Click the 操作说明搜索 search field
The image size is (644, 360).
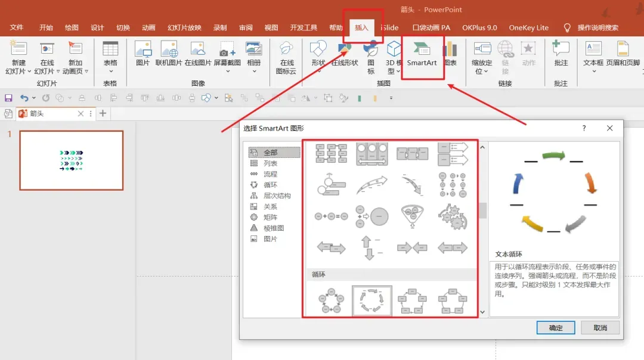pyautogui.click(x=598, y=27)
